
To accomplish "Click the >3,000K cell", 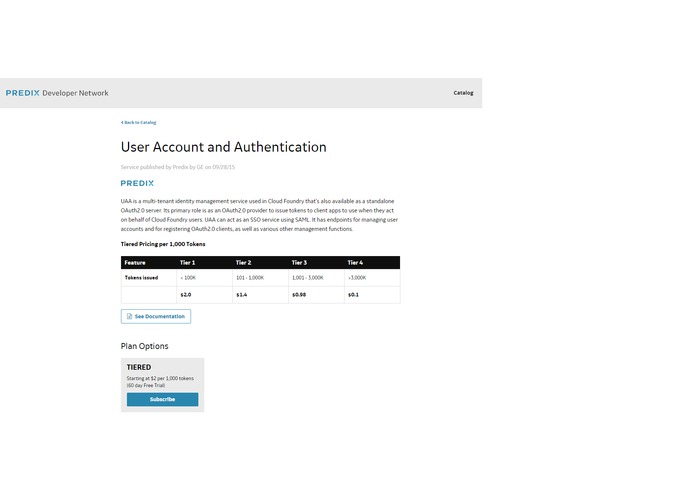I will [372, 278].
